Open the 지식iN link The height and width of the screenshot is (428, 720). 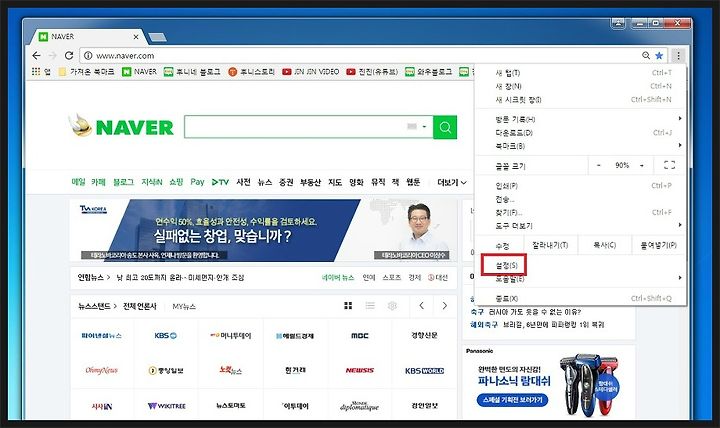[x=152, y=182]
